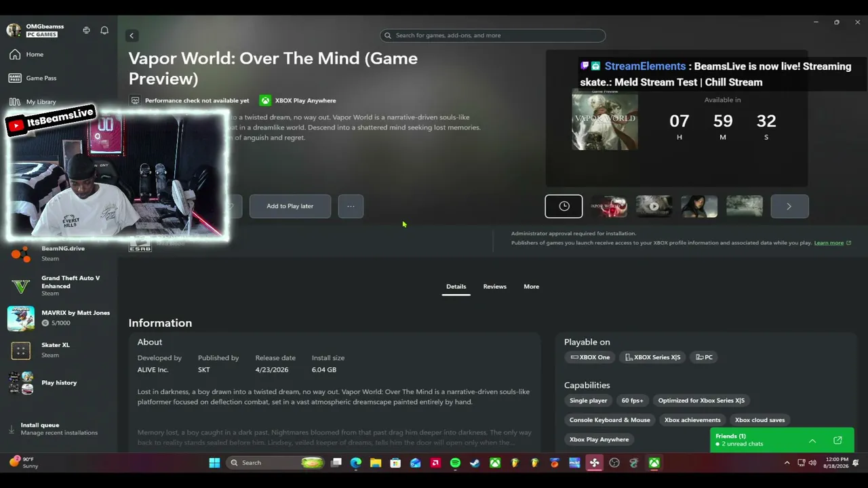The height and width of the screenshot is (488, 868).
Task: Select the 60 fps+ capability tag
Action: (x=633, y=401)
